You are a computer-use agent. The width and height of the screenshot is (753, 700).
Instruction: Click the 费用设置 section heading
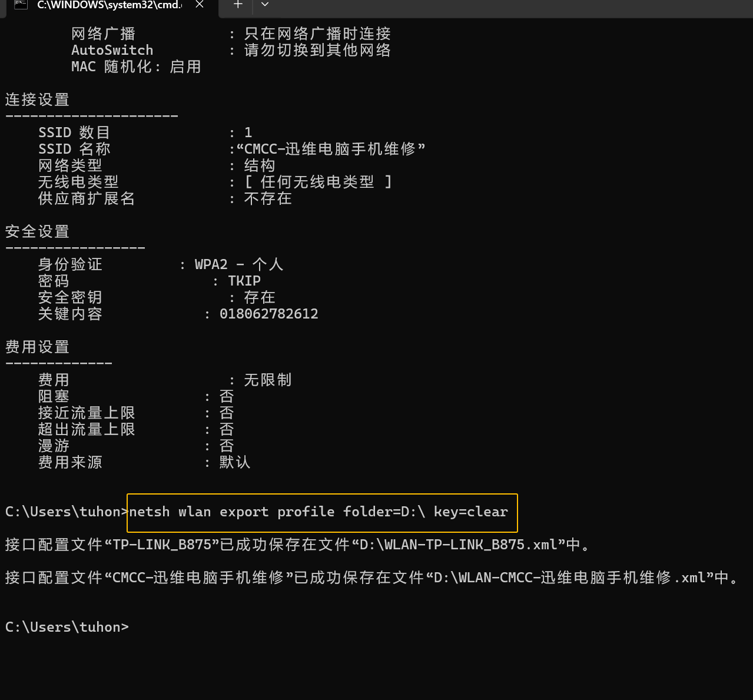tap(38, 347)
